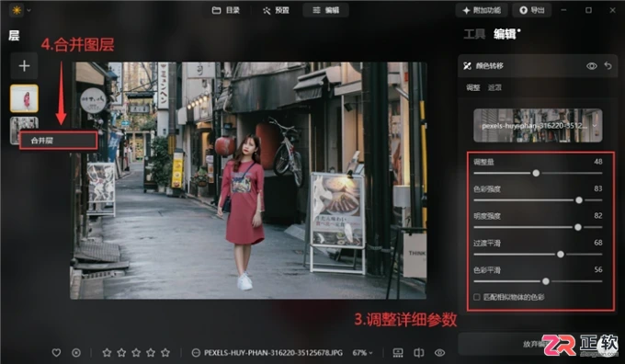Open the pexels reference image dropdown
Image resolution: width=625 pixels, height=364 pixels.
[x=538, y=126]
